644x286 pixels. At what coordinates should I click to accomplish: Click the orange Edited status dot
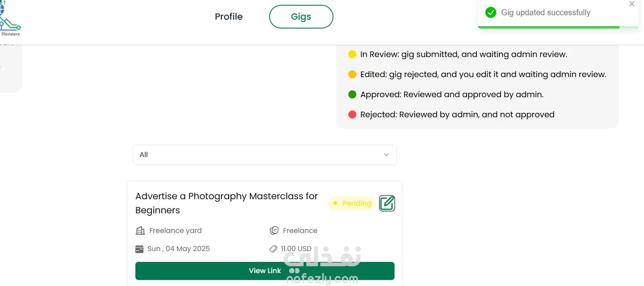(352, 74)
